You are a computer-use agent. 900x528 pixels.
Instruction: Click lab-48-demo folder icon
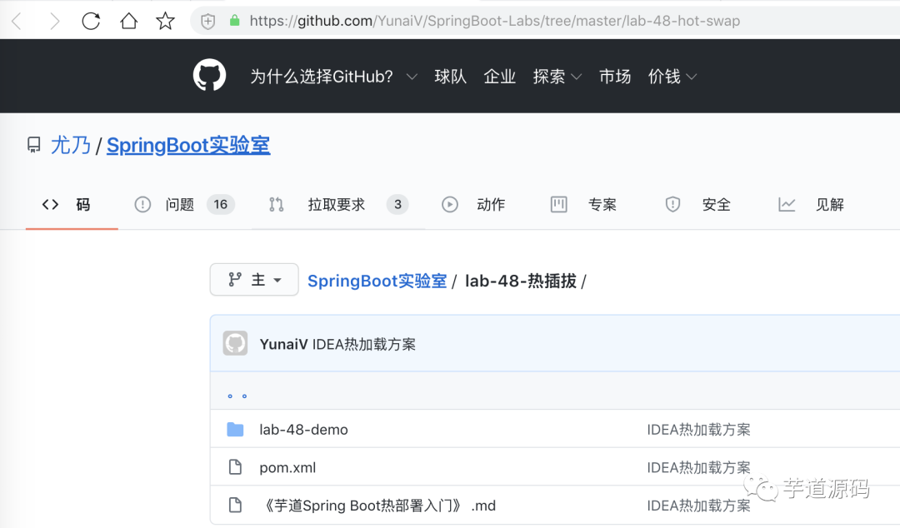pyautogui.click(x=235, y=430)
